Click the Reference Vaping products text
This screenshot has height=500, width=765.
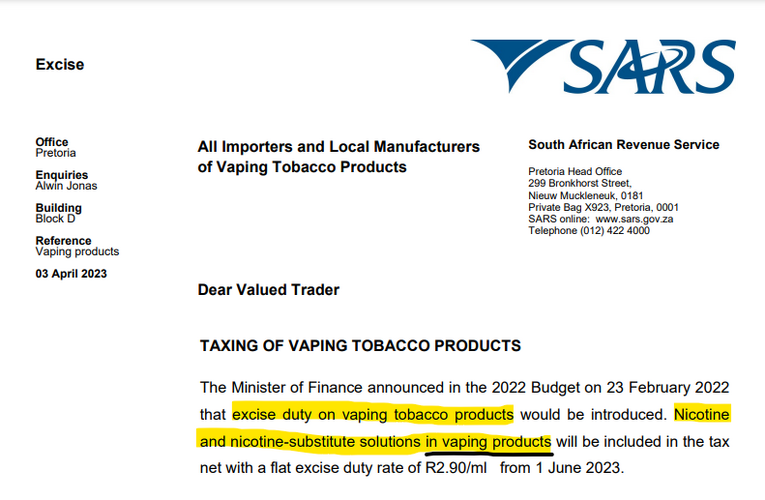[77, 246]
